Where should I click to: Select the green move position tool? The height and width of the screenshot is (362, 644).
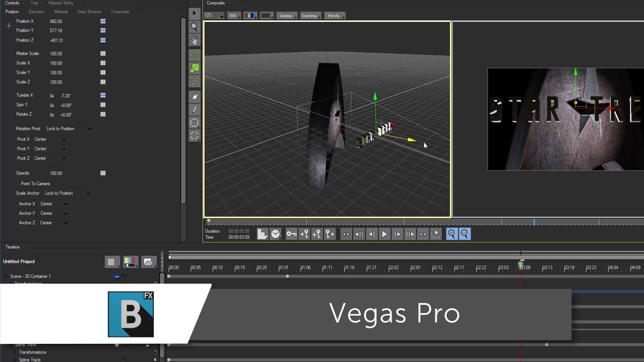[195, 55]
